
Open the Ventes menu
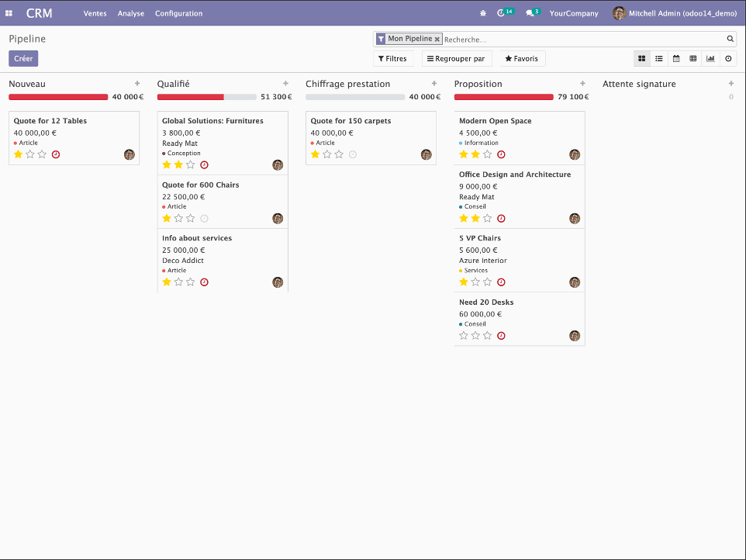[95, 13]
